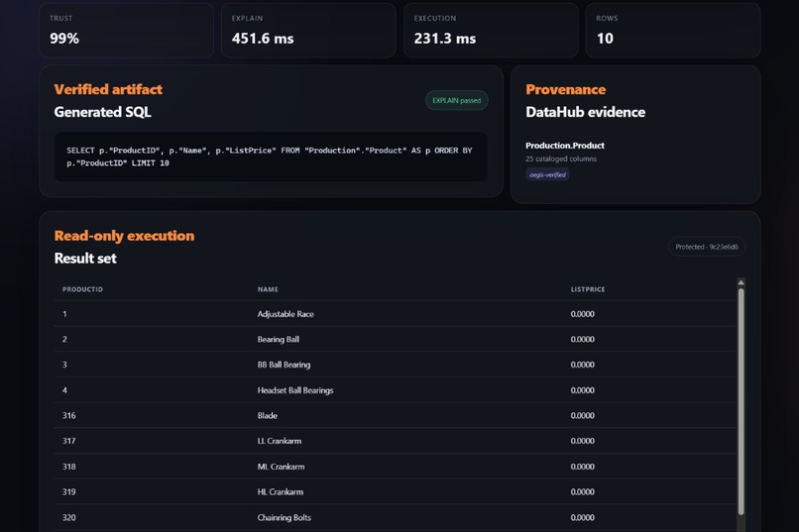Click the Verified artifact heading
The height and width of the screenshot is (532, 799).
[108, 89]
